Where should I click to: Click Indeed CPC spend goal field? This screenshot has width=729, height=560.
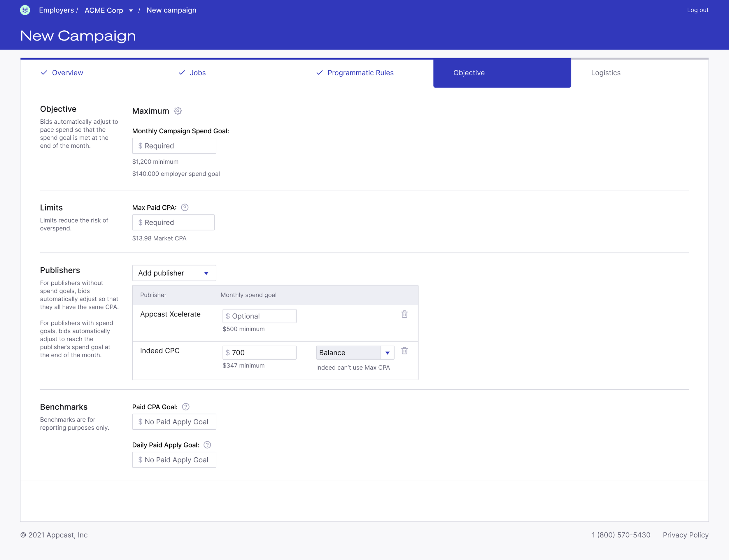click(259, 353)
